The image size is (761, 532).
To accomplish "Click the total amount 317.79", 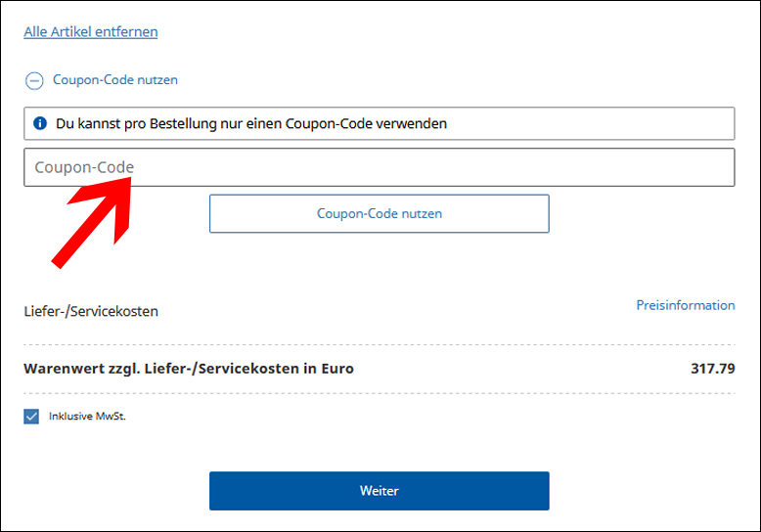I will coord(712,369).
